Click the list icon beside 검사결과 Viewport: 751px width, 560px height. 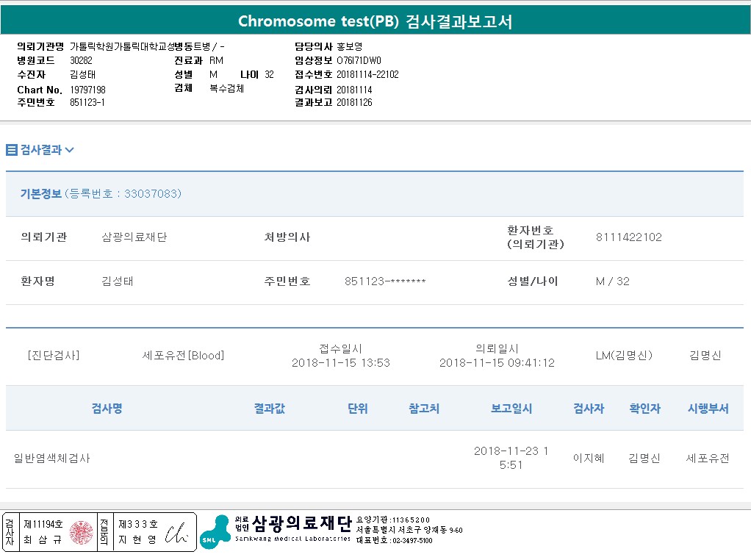pyautogui.click(x=12, y=150)
